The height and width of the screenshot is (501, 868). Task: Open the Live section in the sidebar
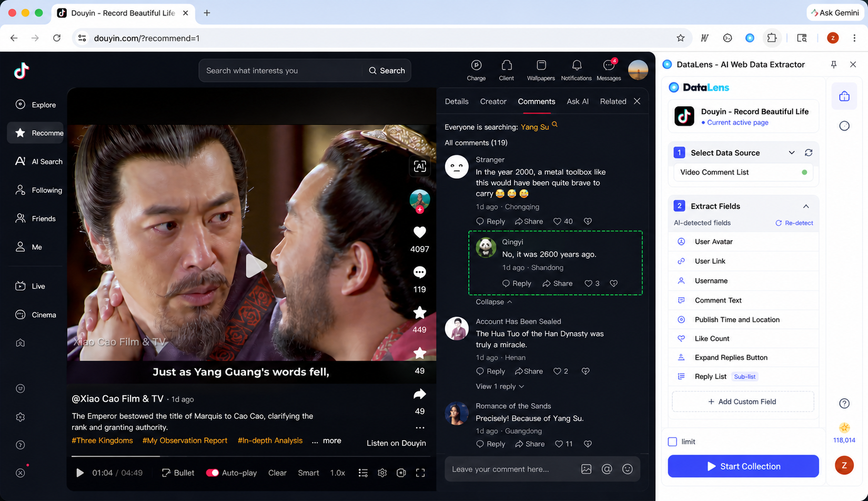[31, 286]
